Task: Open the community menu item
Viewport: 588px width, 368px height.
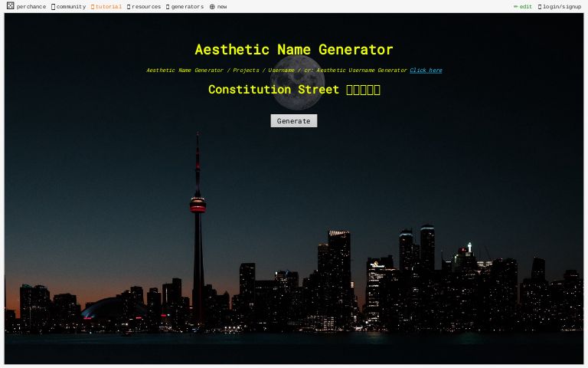Action: (x=71, y=7)
